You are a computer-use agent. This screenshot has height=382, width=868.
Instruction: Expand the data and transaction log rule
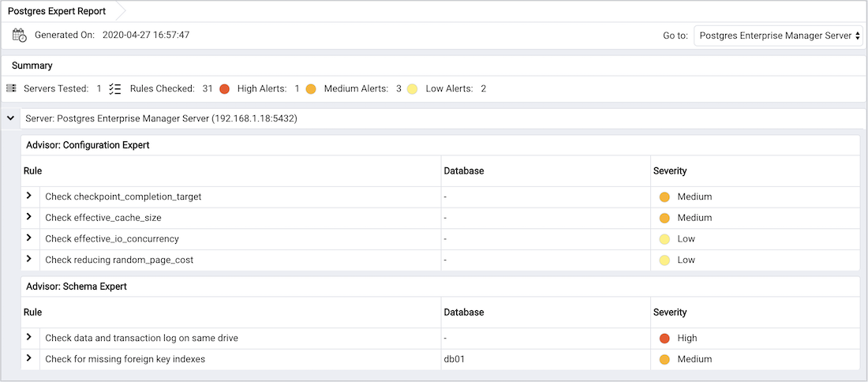[28, 337]
